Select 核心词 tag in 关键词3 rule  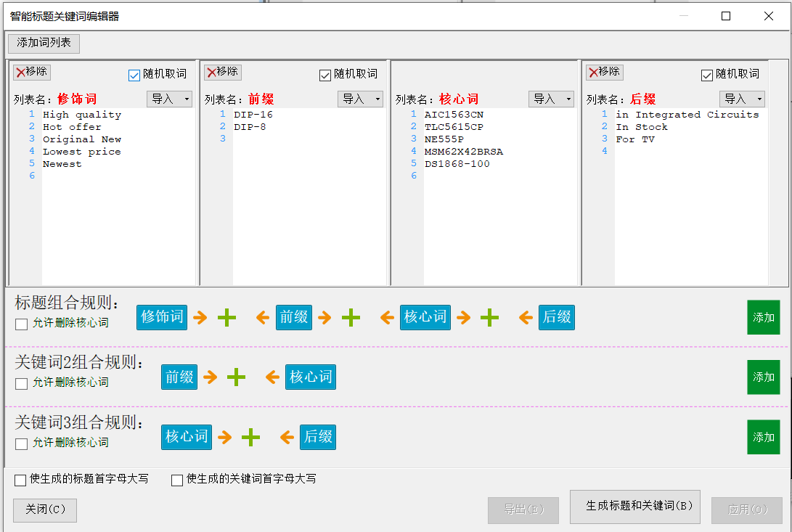pos(187,437)
